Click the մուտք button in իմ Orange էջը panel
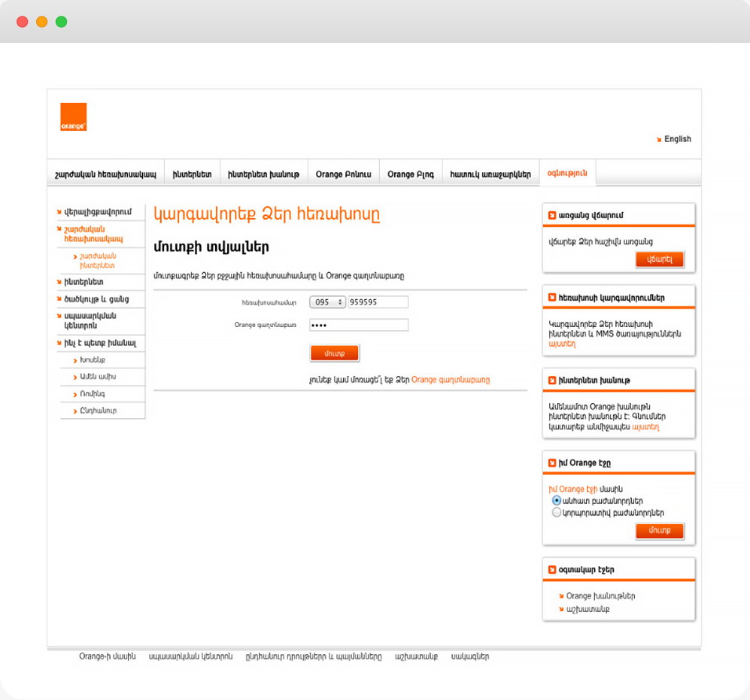 pos(660,531)
